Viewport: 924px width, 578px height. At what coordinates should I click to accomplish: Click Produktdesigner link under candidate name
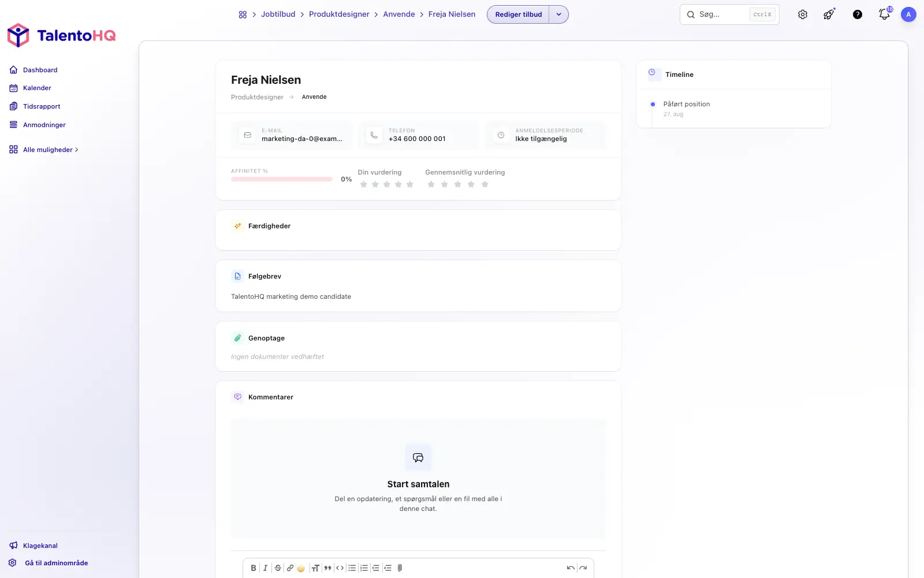pyautogui.click(x=257, y=97)
